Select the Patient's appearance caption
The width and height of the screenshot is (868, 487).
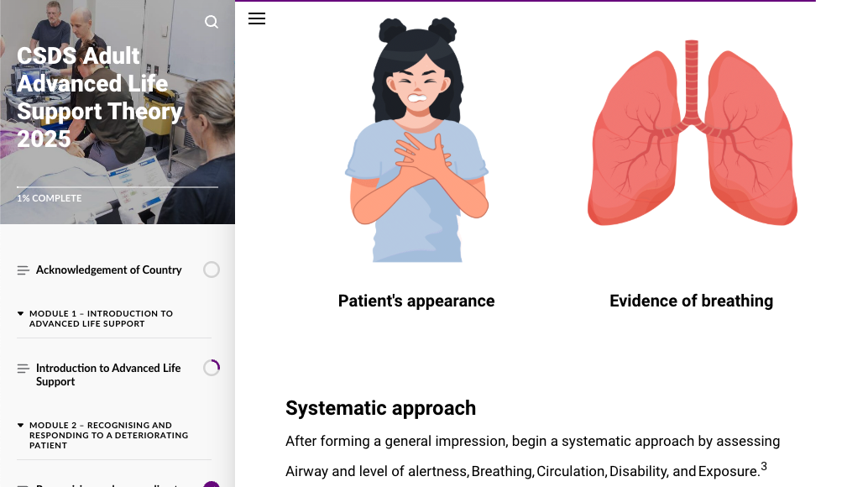416,301
